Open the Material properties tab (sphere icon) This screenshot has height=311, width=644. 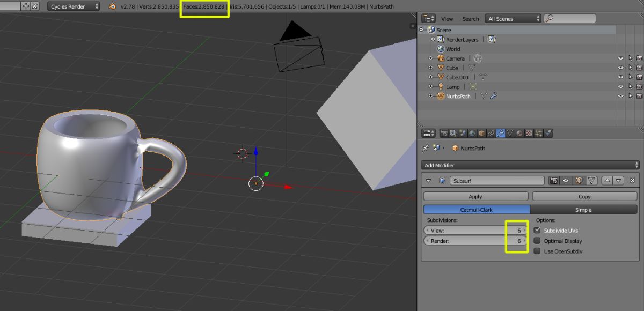point(519,134)
